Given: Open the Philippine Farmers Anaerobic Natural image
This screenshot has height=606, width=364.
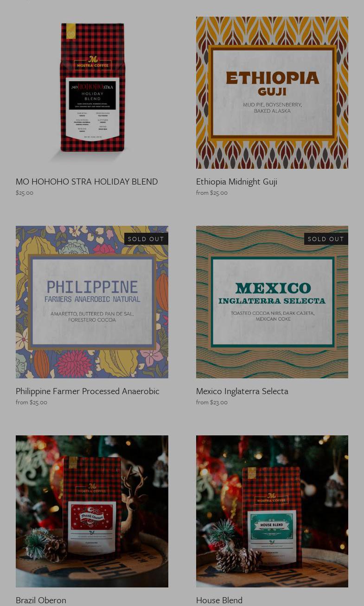Looking at the screenshot, I should 92,302.
